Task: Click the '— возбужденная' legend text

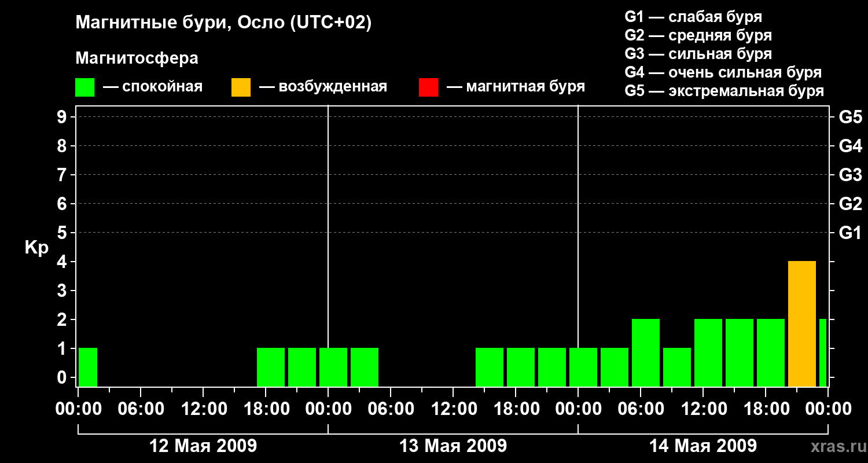Action: click(323, 87)
